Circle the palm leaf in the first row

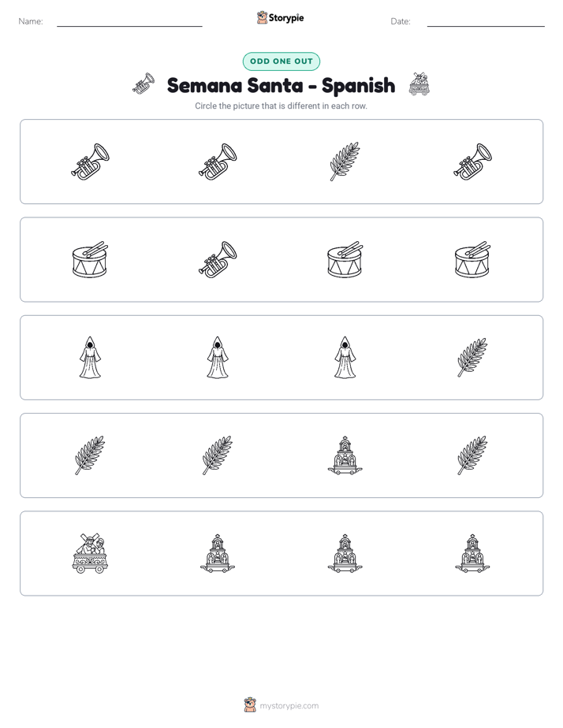(345, 162)
